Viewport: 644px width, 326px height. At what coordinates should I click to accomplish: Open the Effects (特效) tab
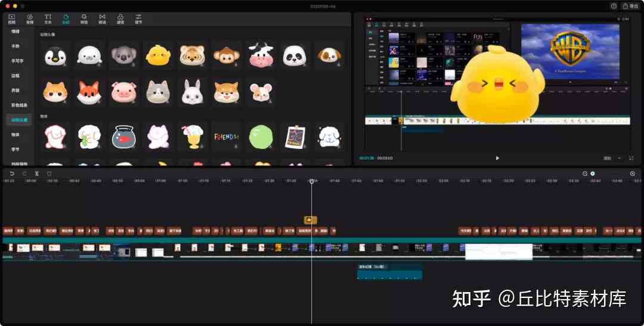(84, 19)
